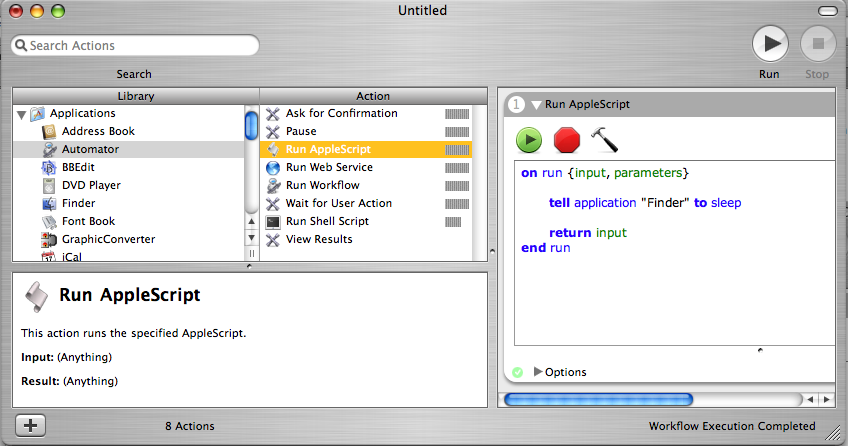The width and height of the screenshot is (848, 446).
Task: Click the BBEdit app icon
Action: pos(49,167)
